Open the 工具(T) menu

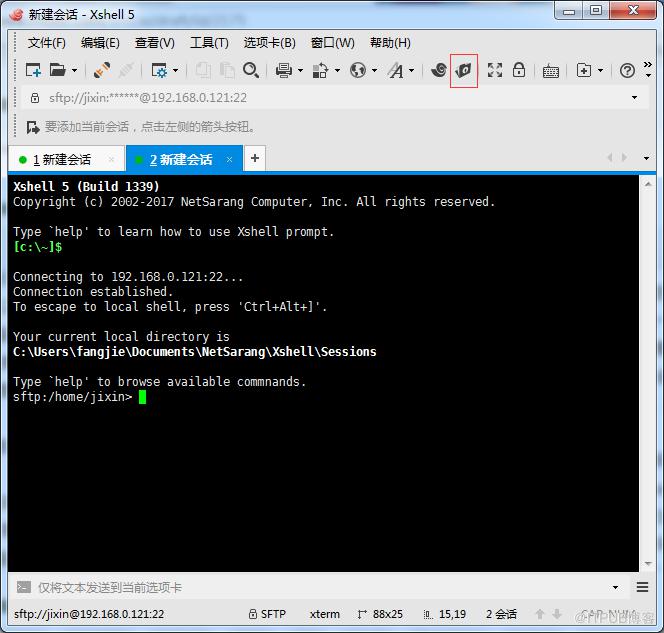tap(209, 43)
